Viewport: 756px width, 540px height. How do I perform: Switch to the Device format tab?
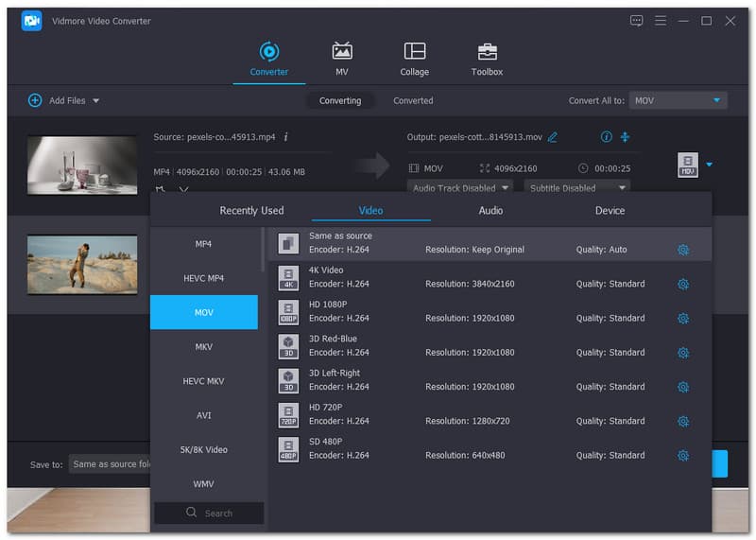610,210
